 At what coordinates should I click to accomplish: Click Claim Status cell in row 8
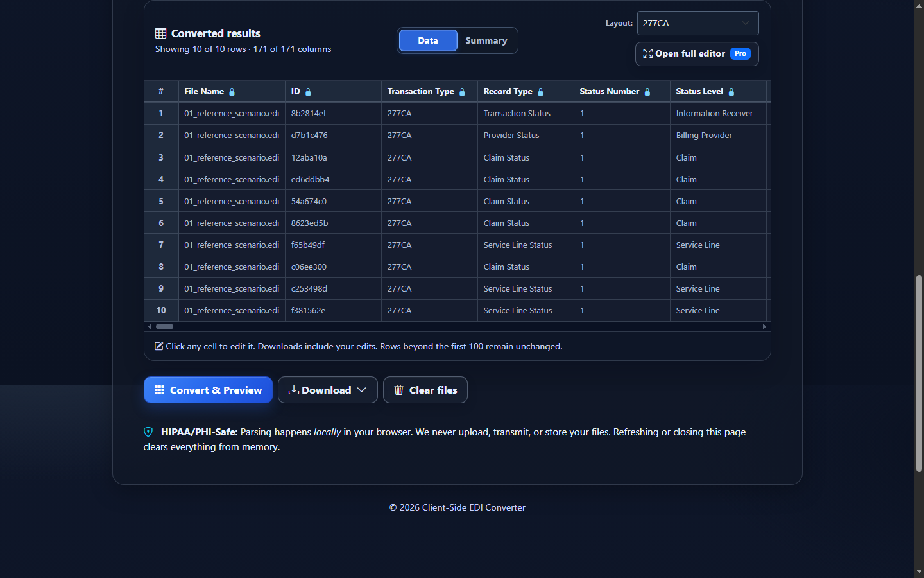pyautogui.click(x=526, y=267)
